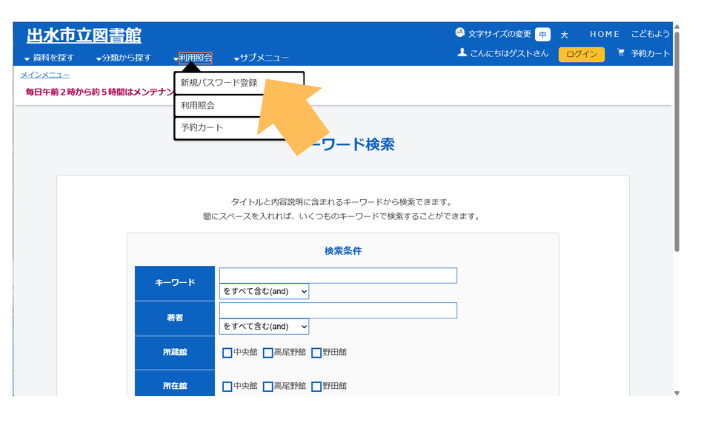Open the author match condition dropdown
Screen dimensions: 702x428
264,326
